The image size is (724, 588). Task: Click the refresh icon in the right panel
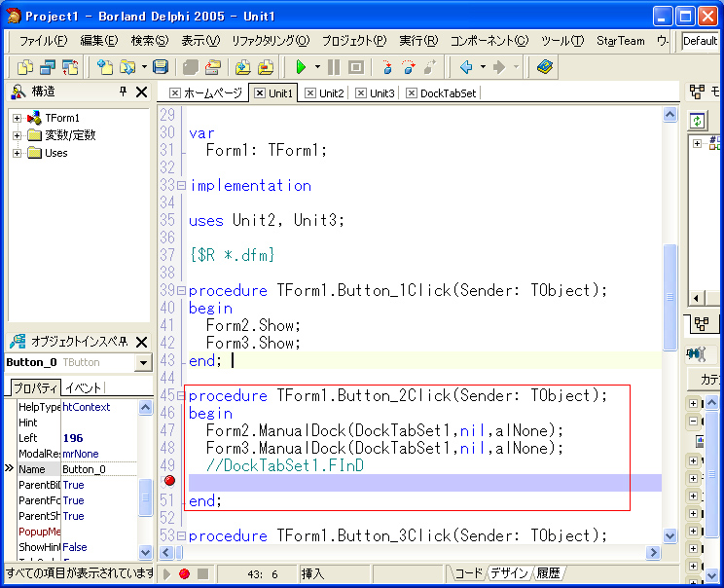697,122
